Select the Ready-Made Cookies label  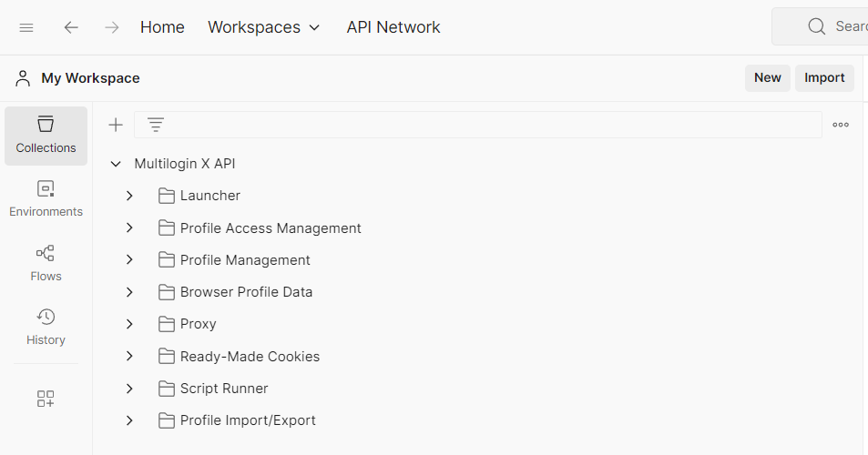coord(250,357)
